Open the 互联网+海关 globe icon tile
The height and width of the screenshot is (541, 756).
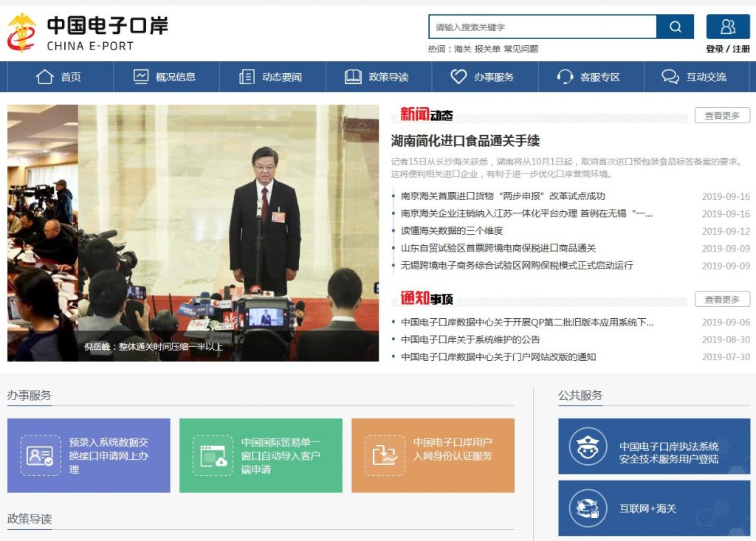(x=588, y=508)
